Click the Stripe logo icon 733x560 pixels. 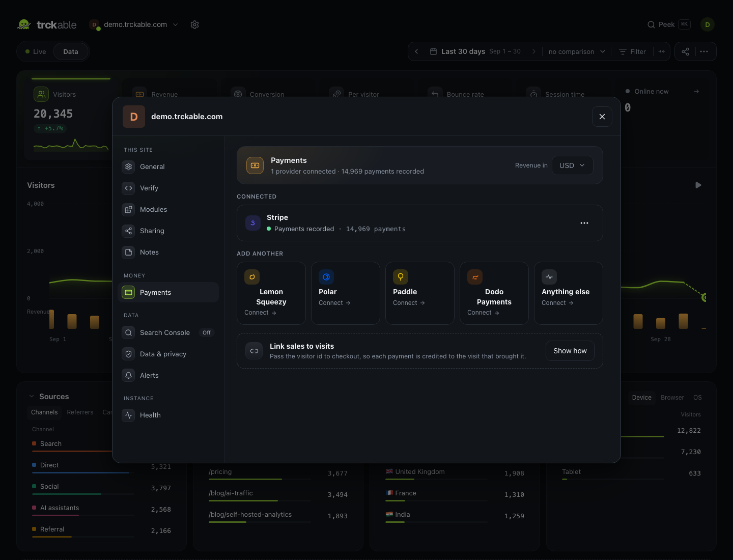tap(253, 223)
